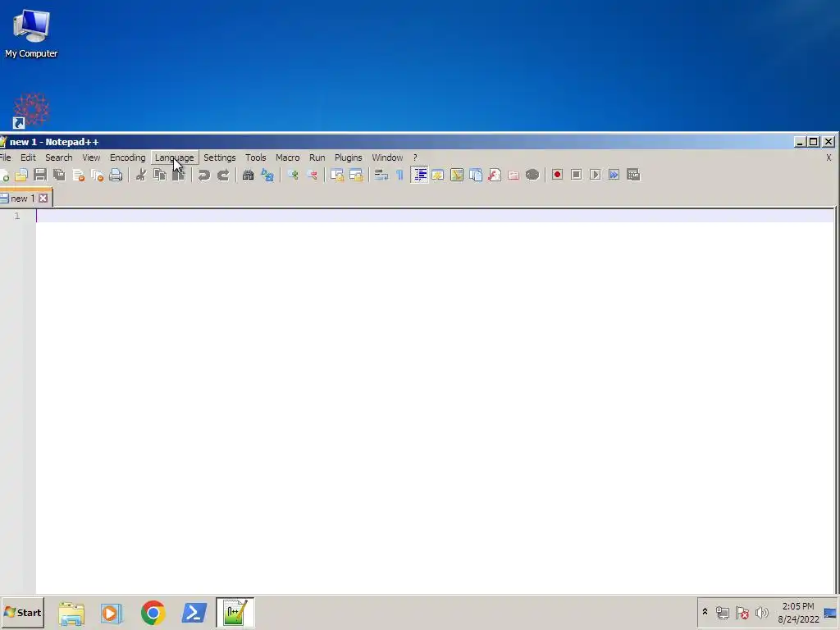Copy selection using the Copy toolbar icon
Screen dimensions: 840x630
(160, 176)
